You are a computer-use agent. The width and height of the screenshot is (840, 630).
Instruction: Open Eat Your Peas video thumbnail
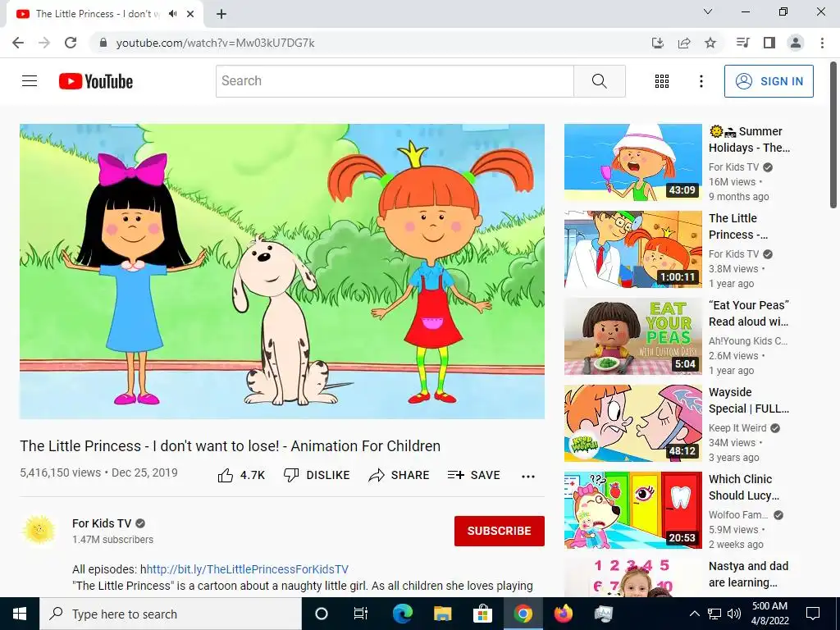pyautogui.click(x=632, y=336)
